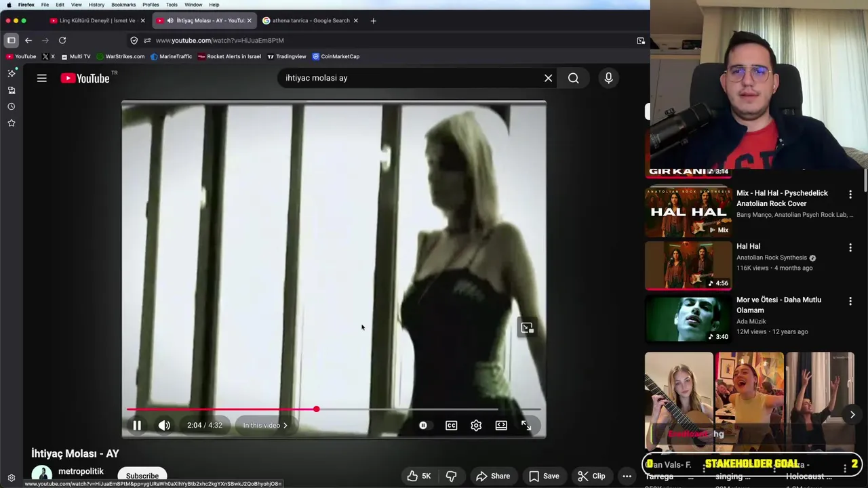
Task: Go back in browser history
Action: (x=28, y=41)
